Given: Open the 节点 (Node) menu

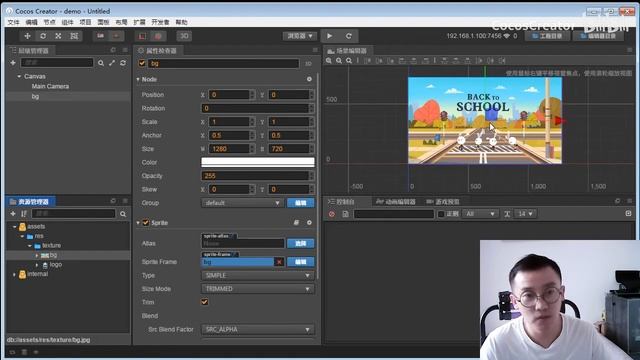Looking at the screenshot, I should (x=49, y=22).
